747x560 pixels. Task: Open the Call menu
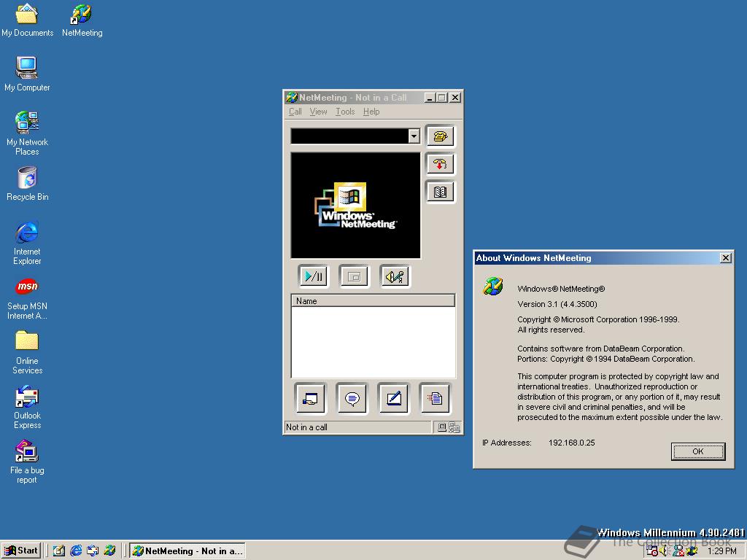tap(295, 112)
